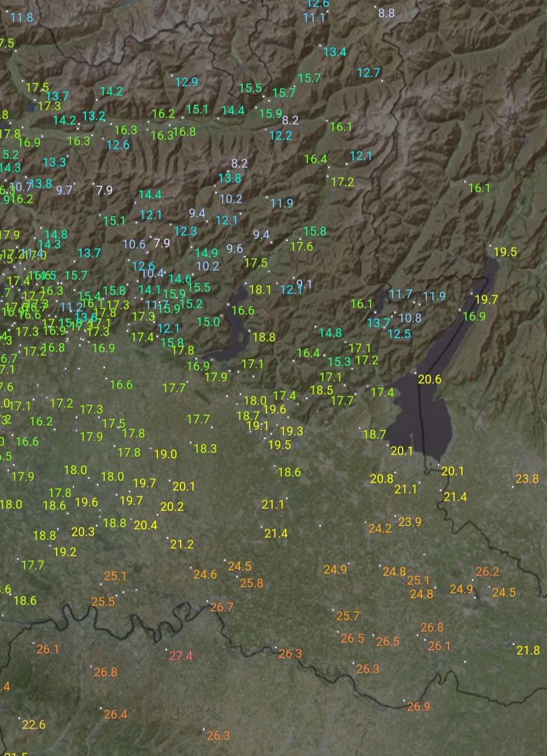The width and height of the screenshot is (547, 756).
Task: Click the 10.8 station value
Action: pos(410,318)
